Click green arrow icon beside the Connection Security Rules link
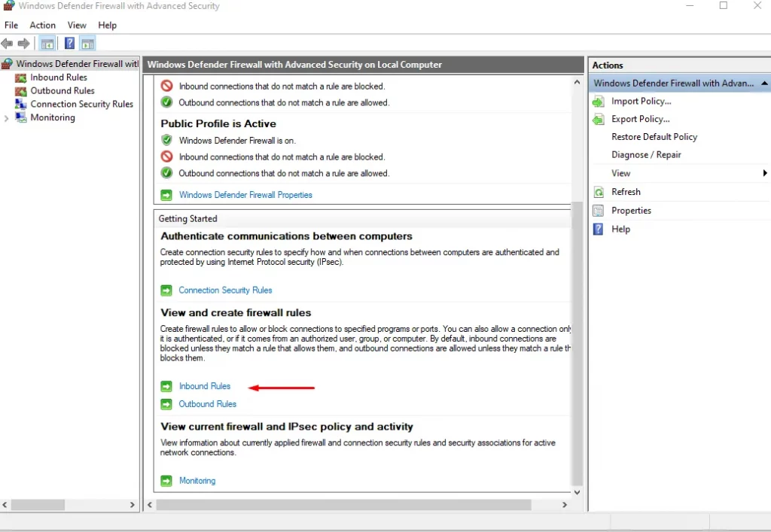The height and width of the screenshot is (532, 771). pos(166,290)
